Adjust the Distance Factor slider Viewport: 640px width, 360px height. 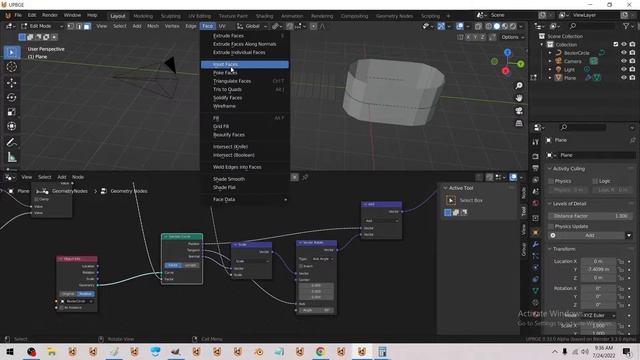[x=590, y=216]
